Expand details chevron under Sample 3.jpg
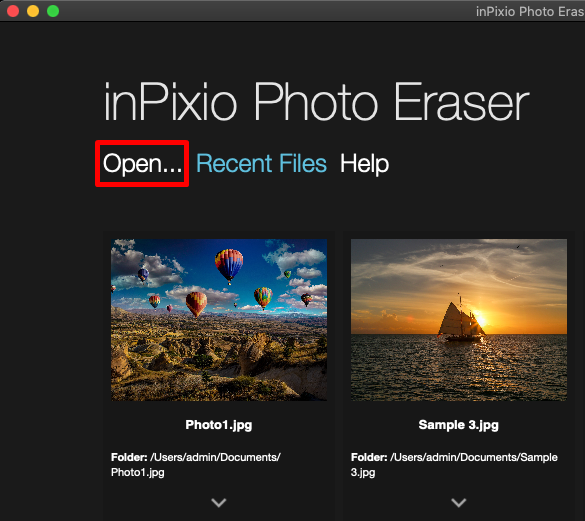585x521 pixels. pos(459,502)
